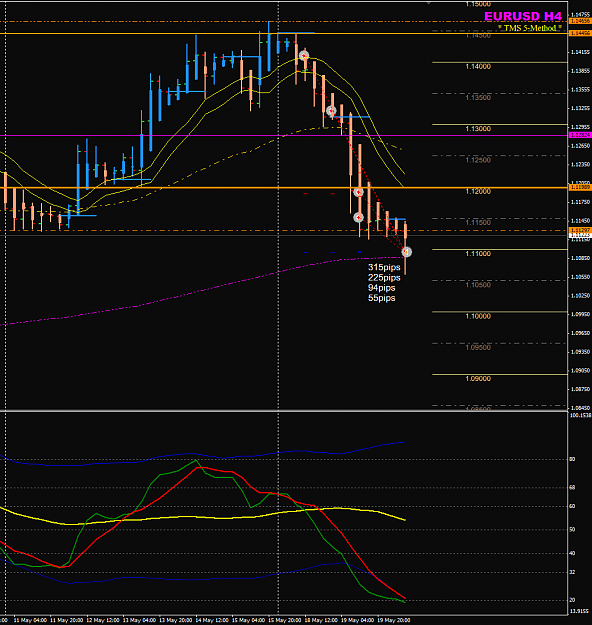Click the 1.09950 price axis value

tap(580, 314)
